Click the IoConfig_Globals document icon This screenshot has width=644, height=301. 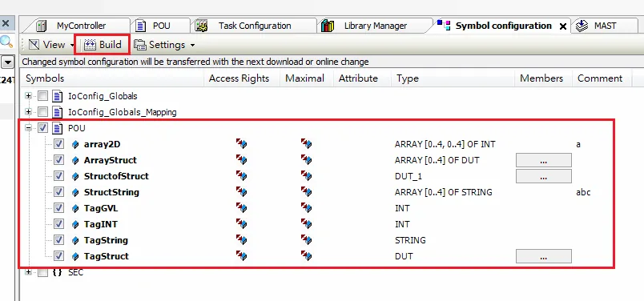pyautogui.click(x=58, y=96)
